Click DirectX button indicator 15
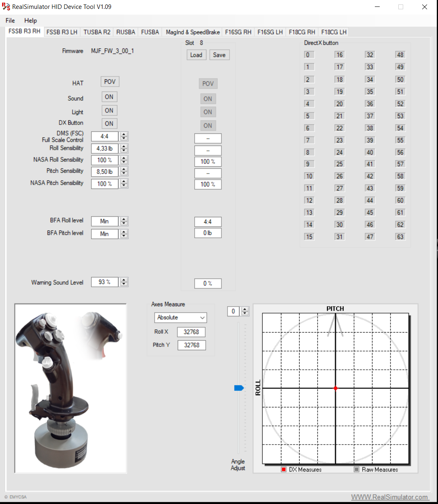The width and height of the screenshot is (438, 504). tap(309, 237)
